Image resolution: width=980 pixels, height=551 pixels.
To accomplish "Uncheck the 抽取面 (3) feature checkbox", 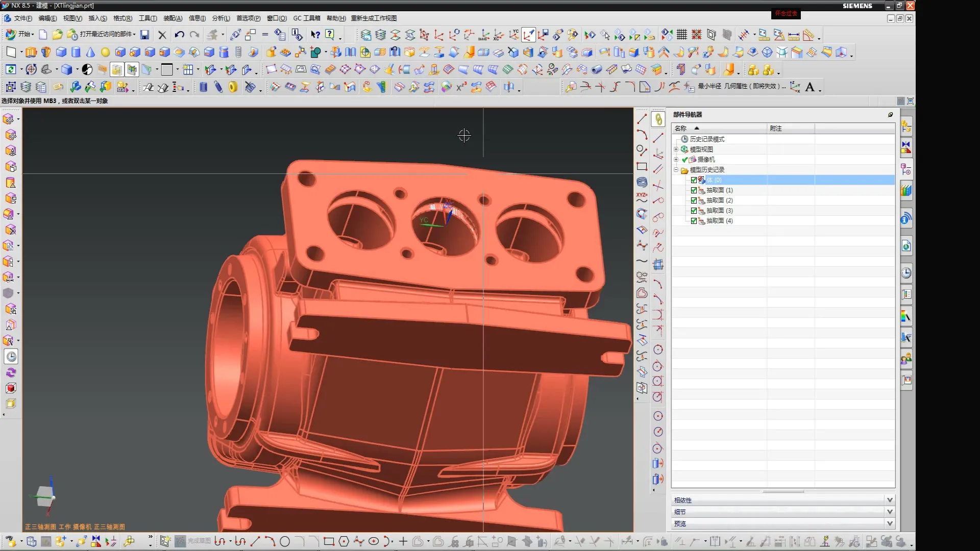I will tap(694, 211).
